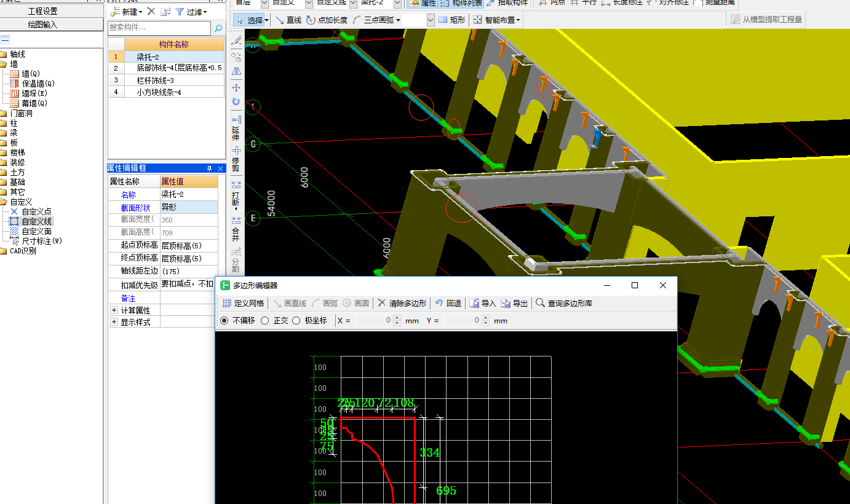
Task: Click the 构件列表 toolbar button
Action: (462, 4)
